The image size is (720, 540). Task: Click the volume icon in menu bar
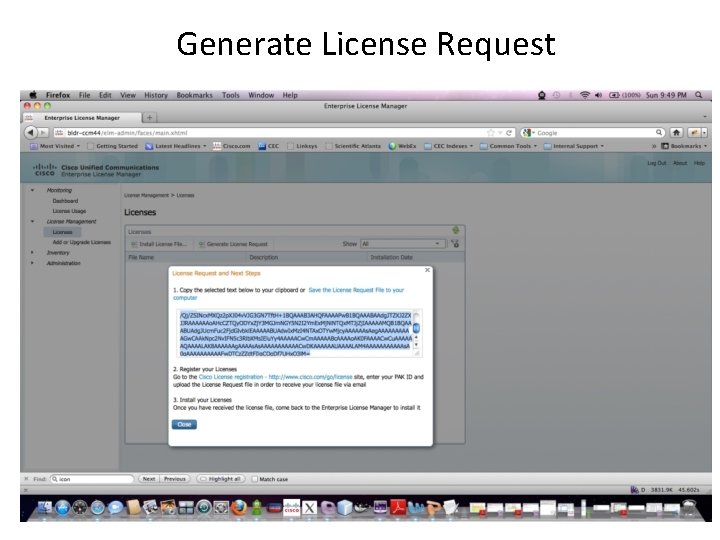point(598,95)
